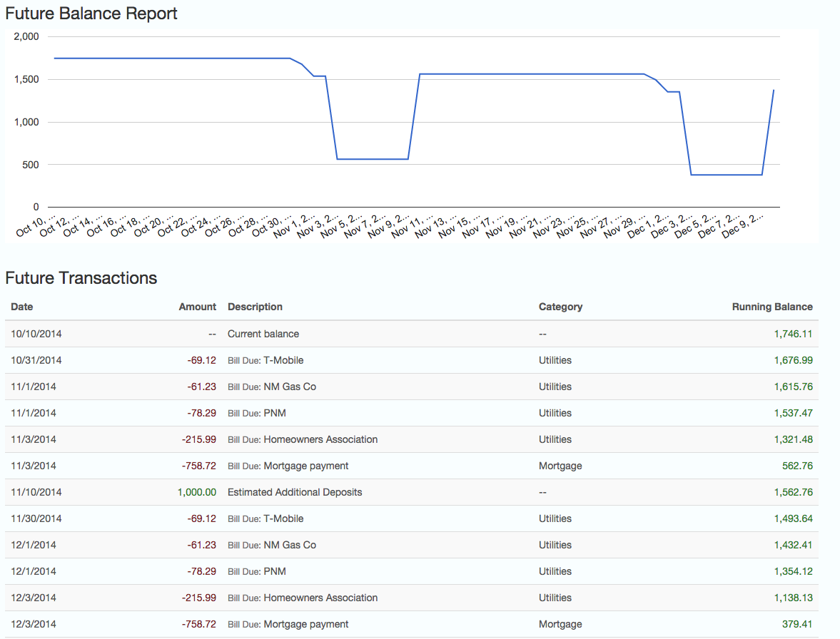The height and width of the screenshot is (639, 840).
Task: Select the Current balance row description
Action: pyautogui.click(x=263, y=334)
